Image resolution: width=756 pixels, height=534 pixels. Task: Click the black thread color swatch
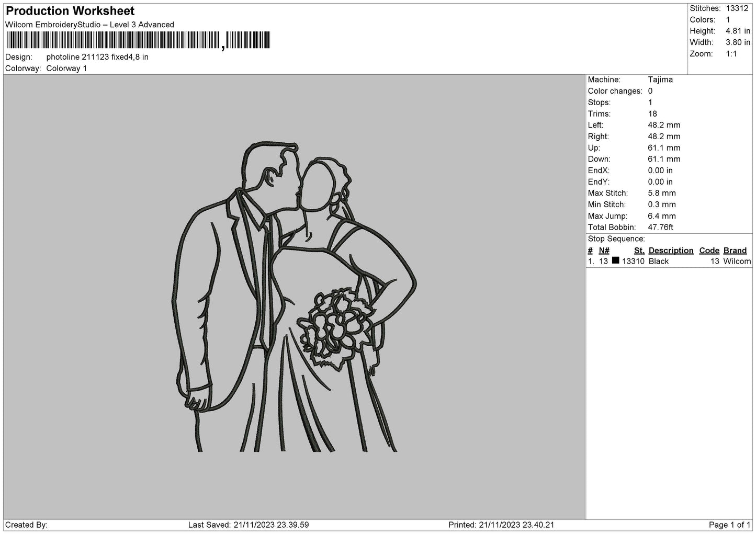pos(615,260)
